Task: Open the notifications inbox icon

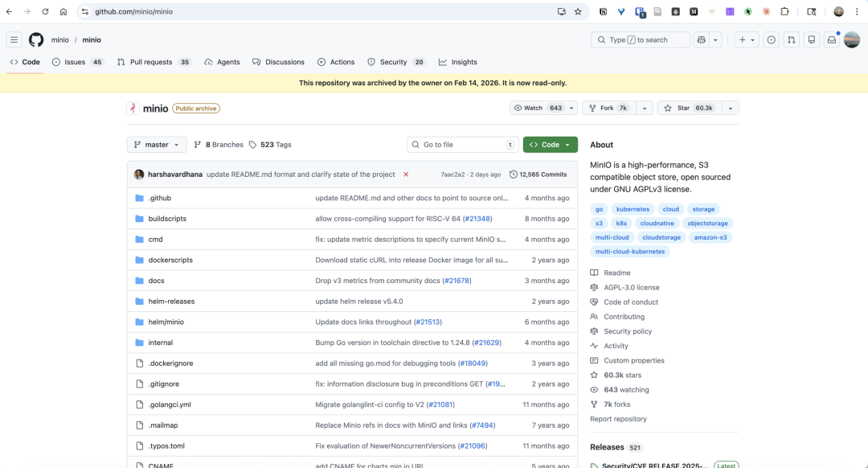Action: coord(832,39)
